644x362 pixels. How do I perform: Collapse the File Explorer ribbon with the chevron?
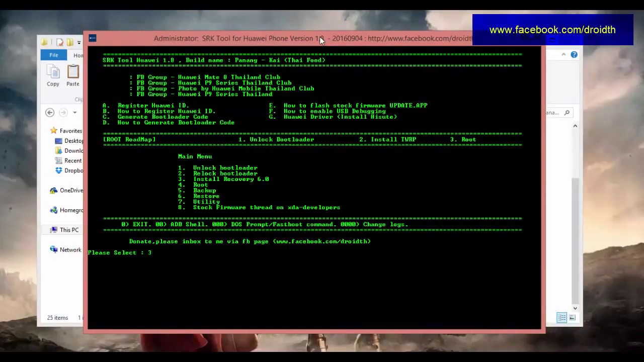tap(563, 54)
